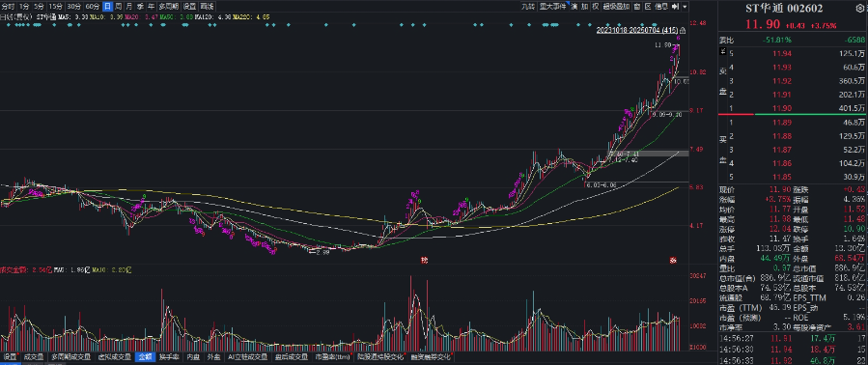The image size is (868, 365).
Task: Open the 区 range statistics icon
Action: (647, 7)
